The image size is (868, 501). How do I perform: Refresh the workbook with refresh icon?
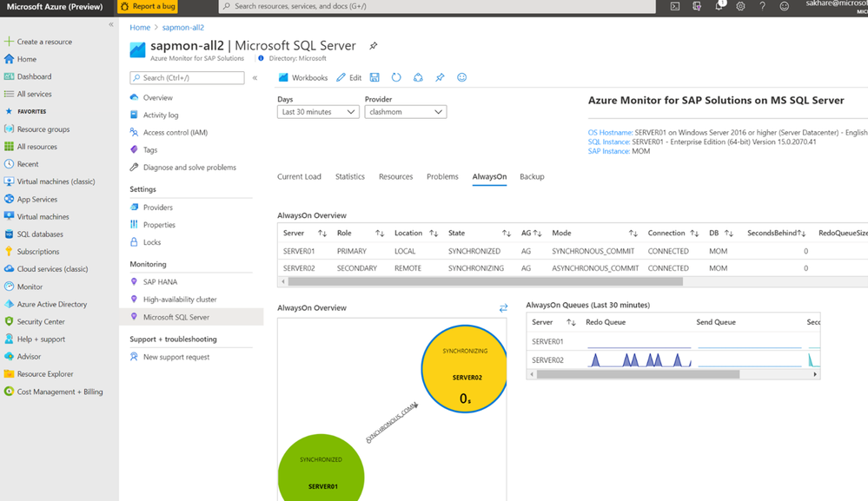[396, 77]
